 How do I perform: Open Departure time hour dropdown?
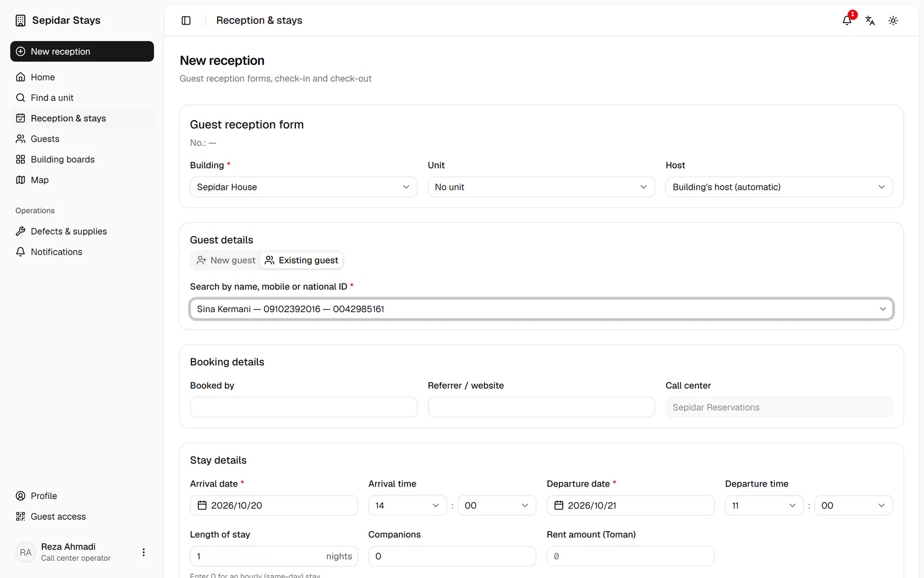[x=765, y=505]
